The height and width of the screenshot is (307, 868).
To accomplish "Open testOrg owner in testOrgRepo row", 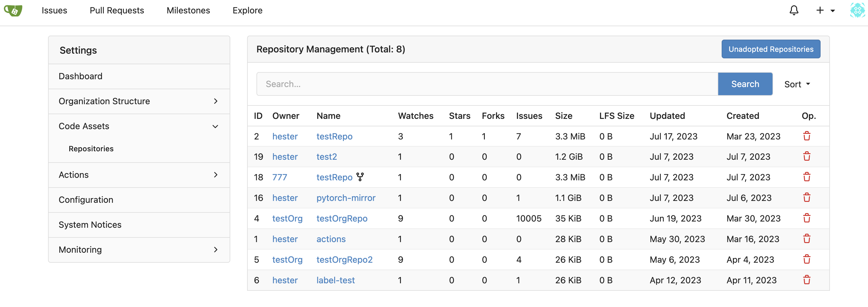I will coord(287,218).
